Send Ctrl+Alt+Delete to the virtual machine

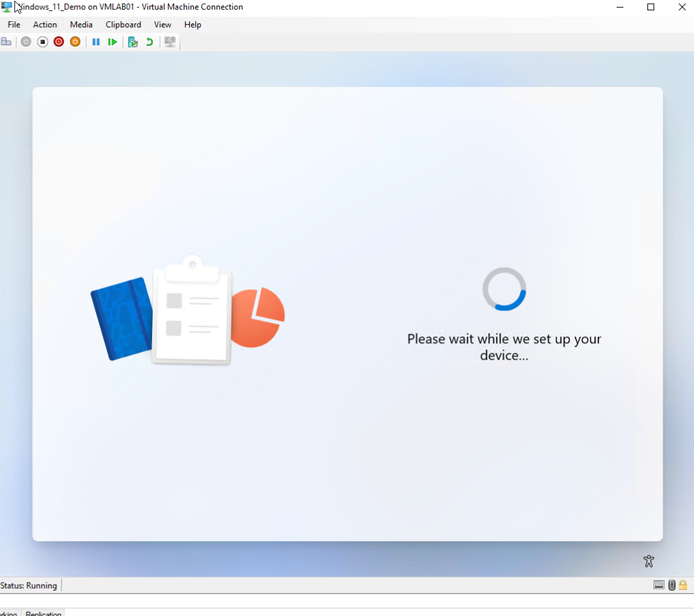(x=7, y=41)
